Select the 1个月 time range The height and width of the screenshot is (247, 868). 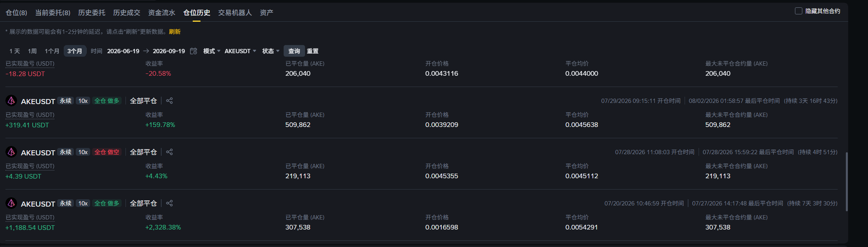52,51
